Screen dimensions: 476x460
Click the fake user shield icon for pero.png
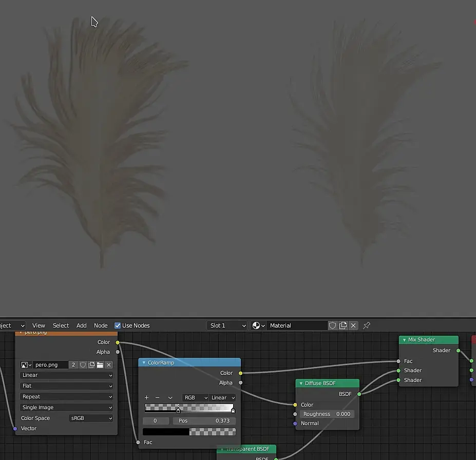(83, 365)
